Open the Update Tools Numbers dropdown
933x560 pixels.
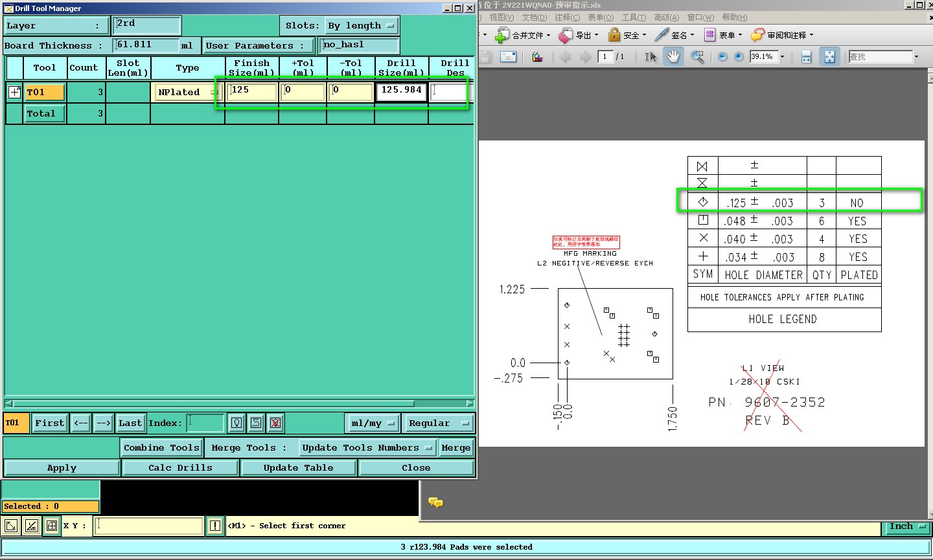click(x=367, y=448)
